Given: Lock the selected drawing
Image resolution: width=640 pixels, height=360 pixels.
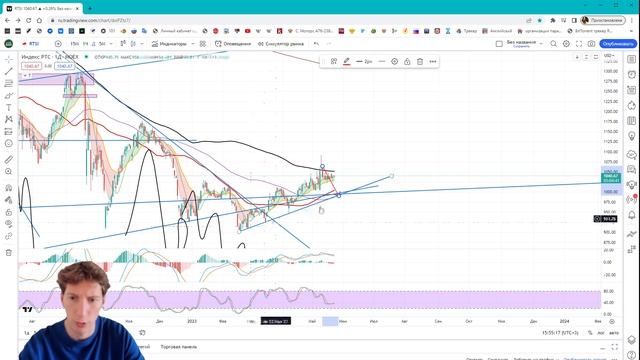Looking at the screenshot, I should 407,61.
